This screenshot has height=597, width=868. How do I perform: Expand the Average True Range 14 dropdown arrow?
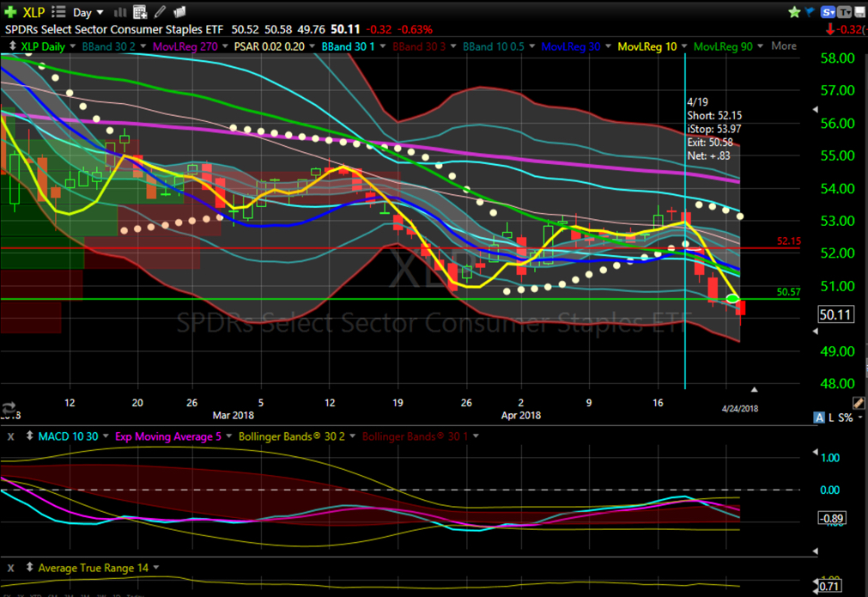156,568
